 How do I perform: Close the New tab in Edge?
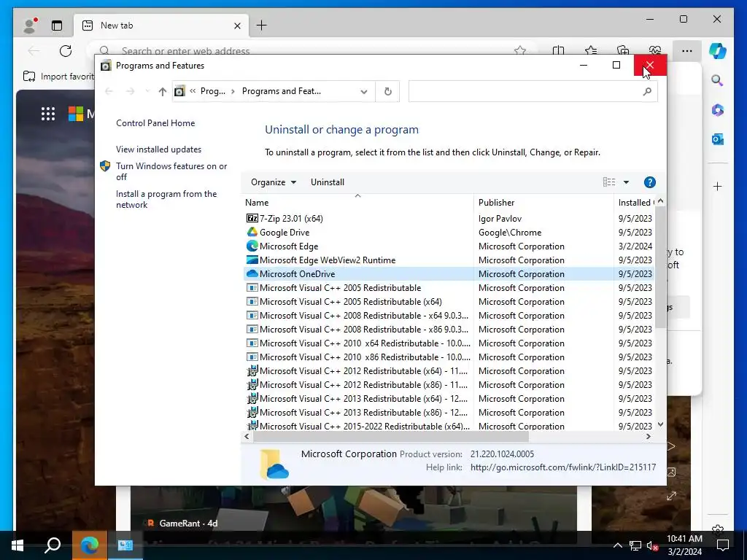[237, 26]
